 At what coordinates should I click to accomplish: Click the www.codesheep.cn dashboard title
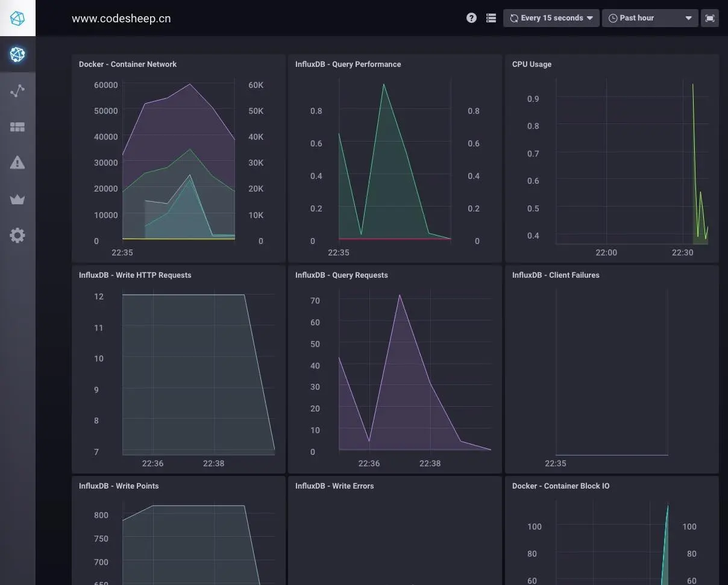(x=121, y=19)
